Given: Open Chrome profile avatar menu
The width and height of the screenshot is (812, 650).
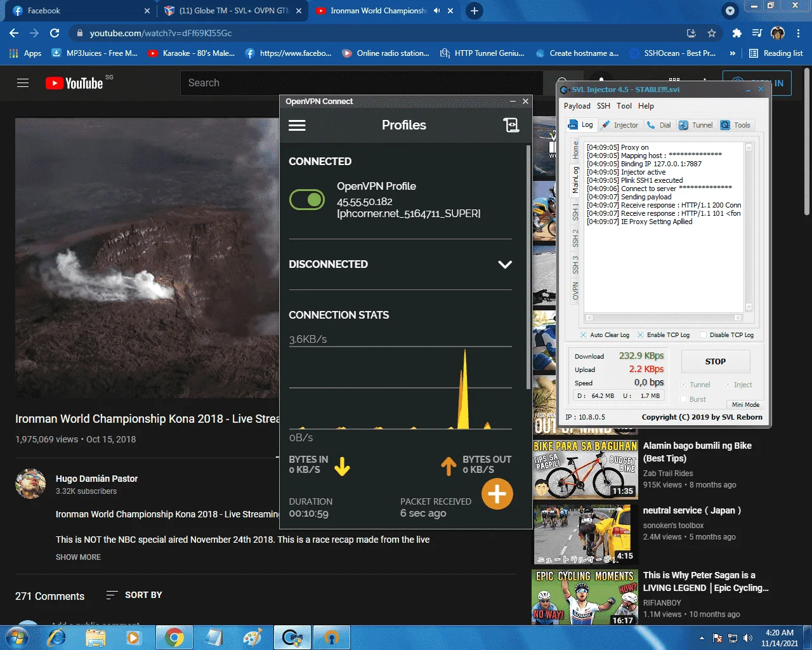Looking at the screenshot, I should (x=778, y=33).
